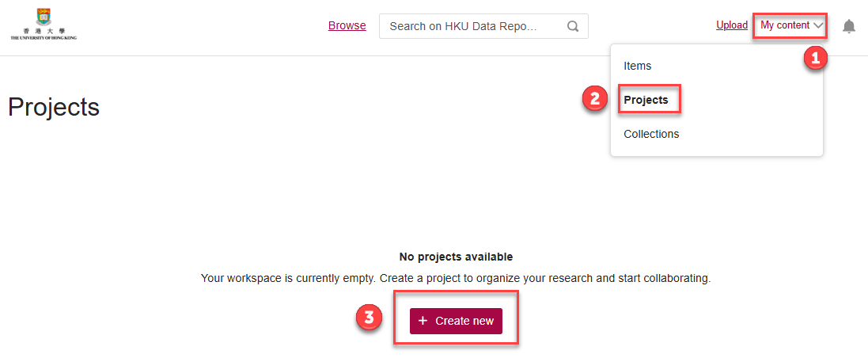This screenshot has width=868, height=358.
Task: Click the red step 2 badge
Action: click(595, 100)
